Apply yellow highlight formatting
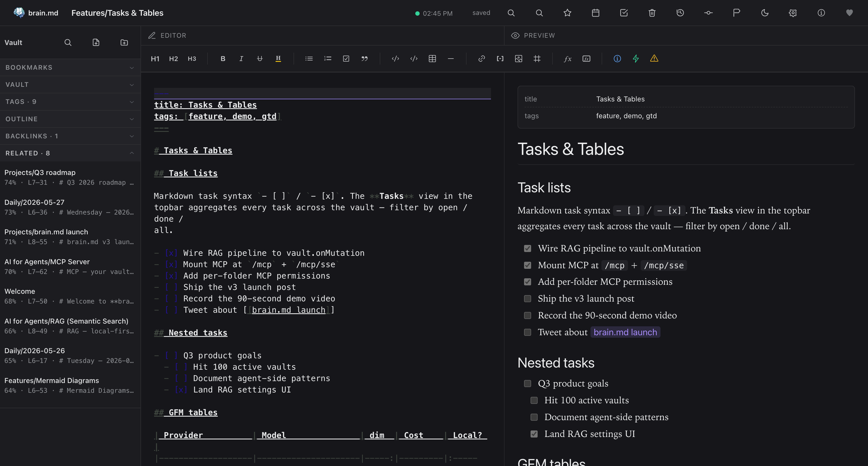Viewport: 868px width, 466px height. pos(278,59)
